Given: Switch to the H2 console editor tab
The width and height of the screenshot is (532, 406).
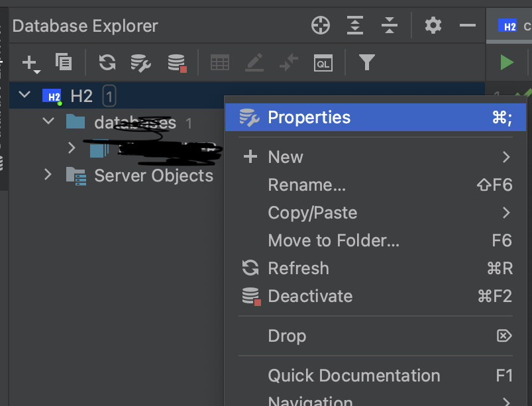Looking at the screenshot, I should coord(510,26).
